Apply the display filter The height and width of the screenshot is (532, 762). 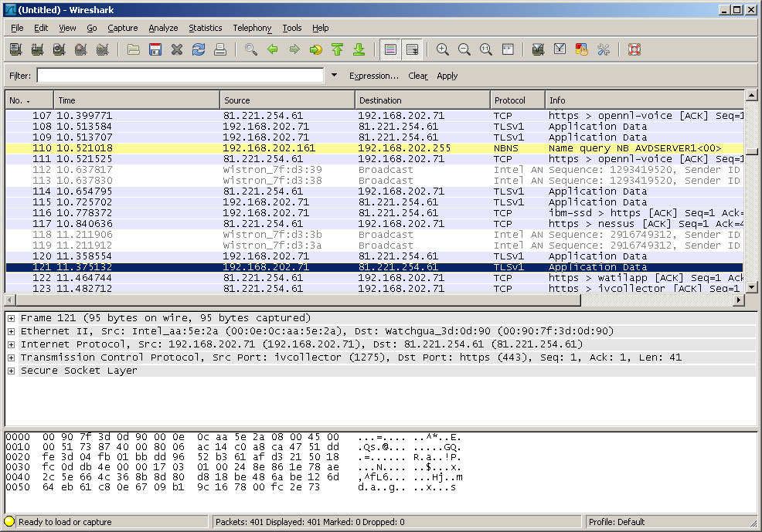coord(447,76)
